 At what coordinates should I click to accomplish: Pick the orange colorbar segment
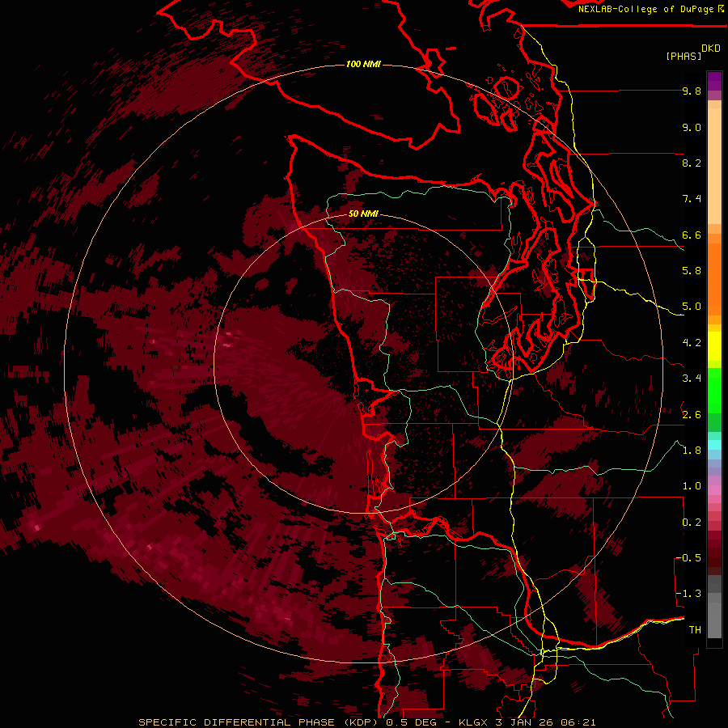coord(714,278)
